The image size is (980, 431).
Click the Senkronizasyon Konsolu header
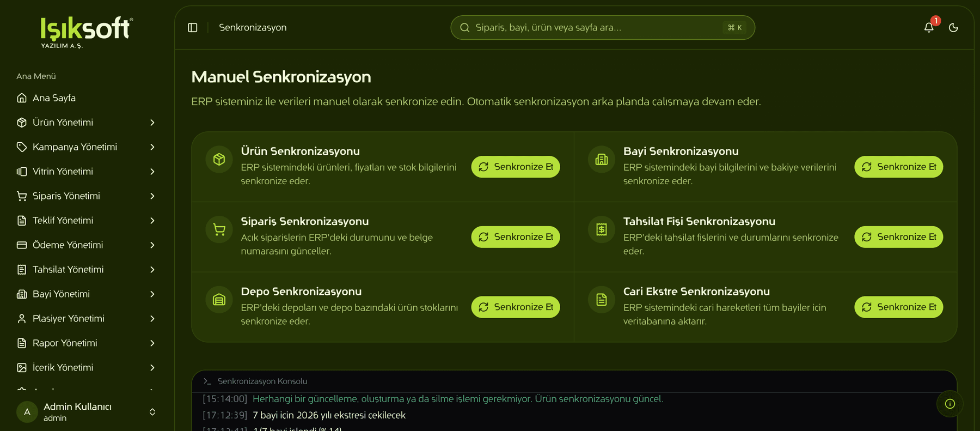(x=262, y=381)
